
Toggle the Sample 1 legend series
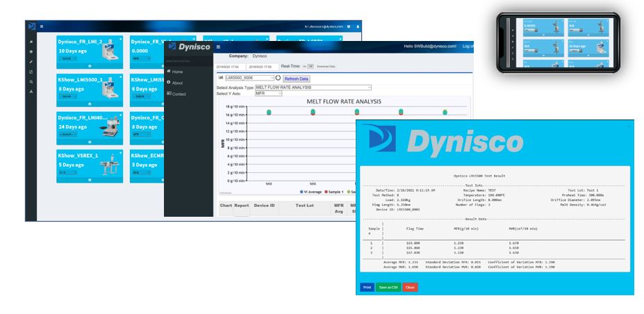[x=334, y=192]
